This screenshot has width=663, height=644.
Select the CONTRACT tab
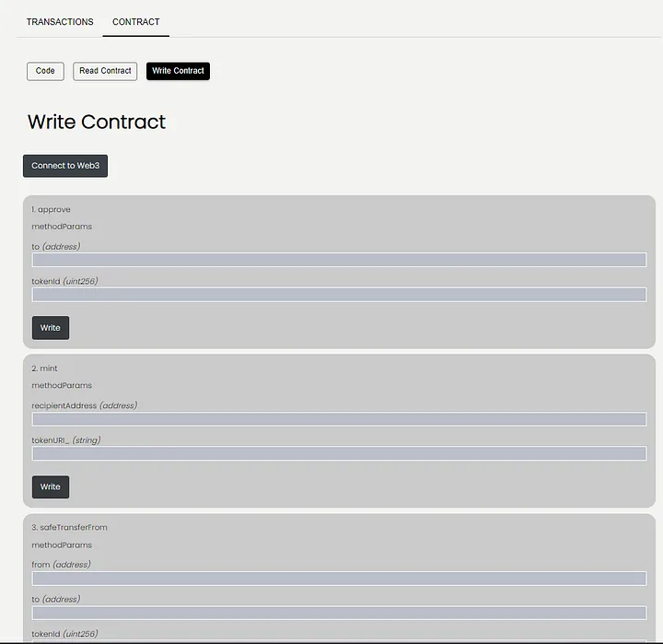click(135, 22)
